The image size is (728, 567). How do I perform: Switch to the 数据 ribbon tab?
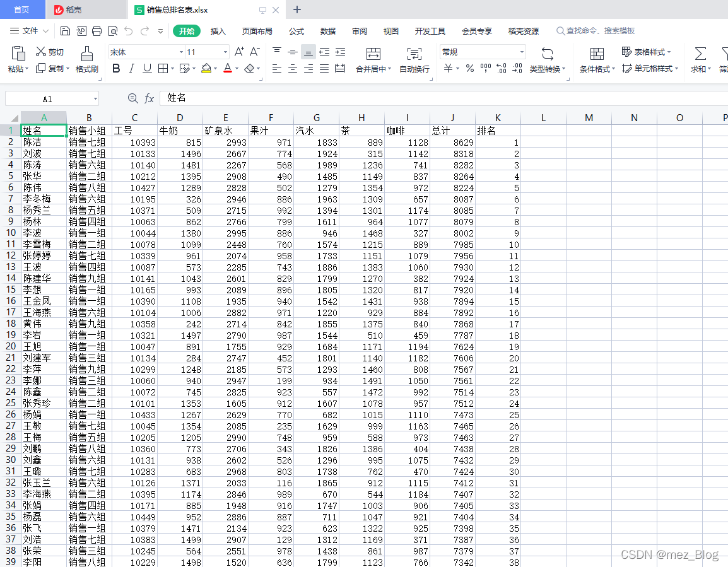[x=328, y=31]
